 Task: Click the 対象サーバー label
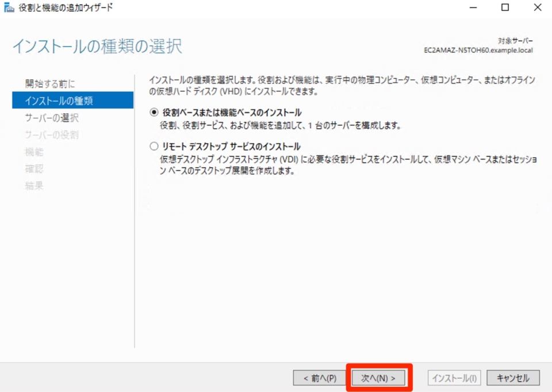click(x=515, y=41)
